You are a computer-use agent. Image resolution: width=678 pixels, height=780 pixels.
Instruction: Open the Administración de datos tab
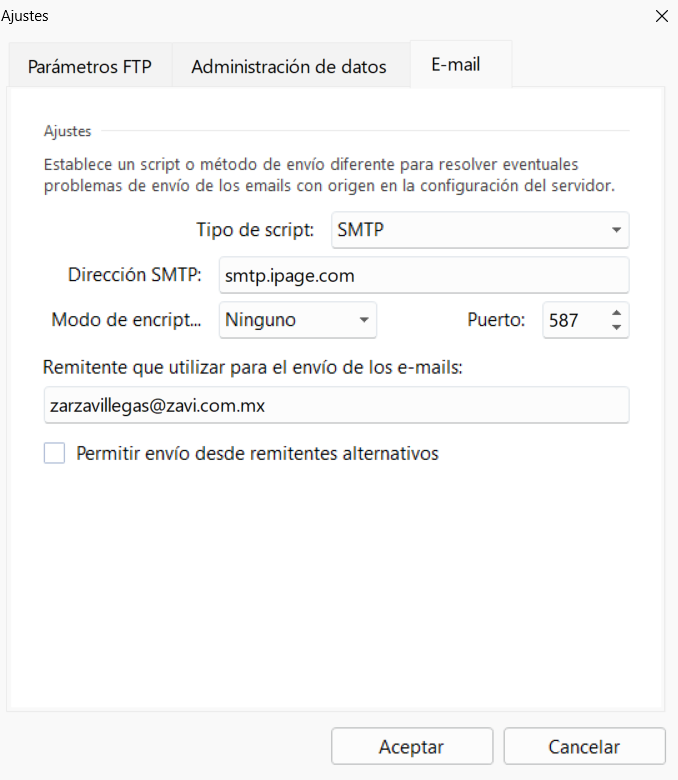289,68
